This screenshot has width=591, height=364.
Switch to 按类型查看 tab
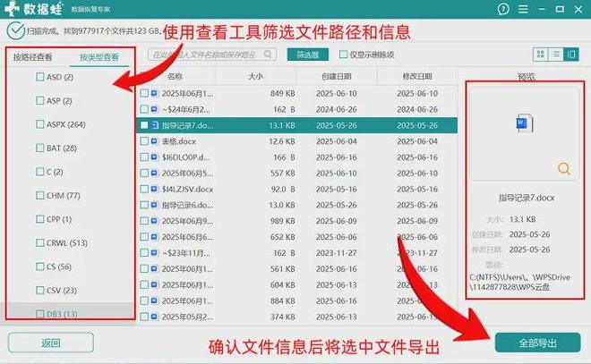click(99, 57)
